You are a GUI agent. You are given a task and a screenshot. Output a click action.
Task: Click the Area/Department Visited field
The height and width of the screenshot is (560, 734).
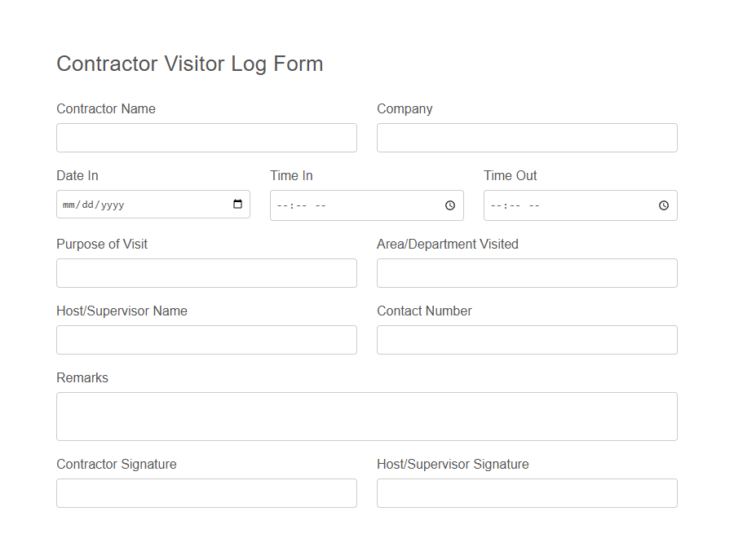[526, 273]
